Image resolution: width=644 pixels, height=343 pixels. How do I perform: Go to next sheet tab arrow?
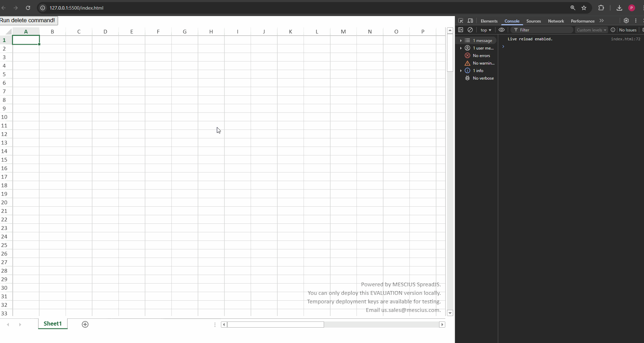[x=20, y=324]
